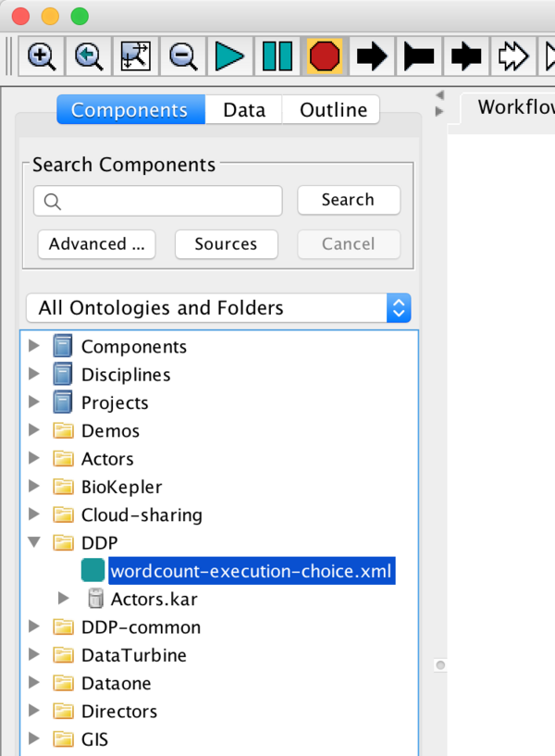Screen dimensions: 555x756
Task: Click the single input port arrow icon
Action: (x=372, y=56)
